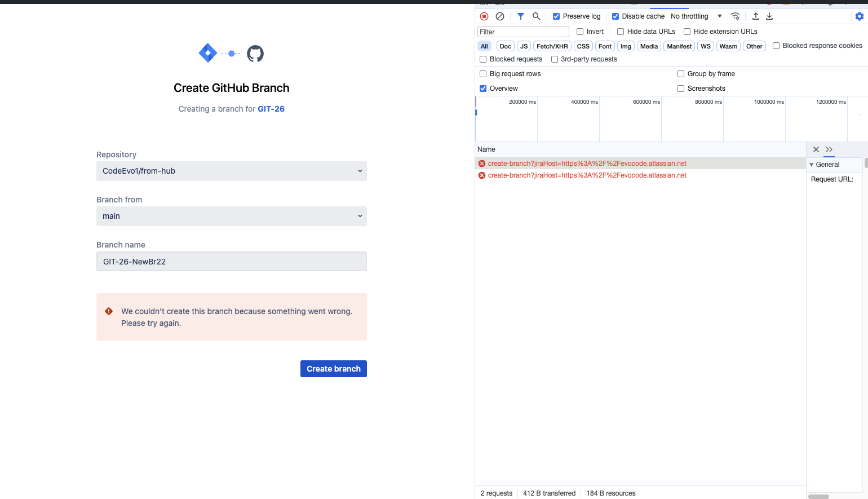Check the Screenshots option
Screen dimensions: 868x499
681,88
